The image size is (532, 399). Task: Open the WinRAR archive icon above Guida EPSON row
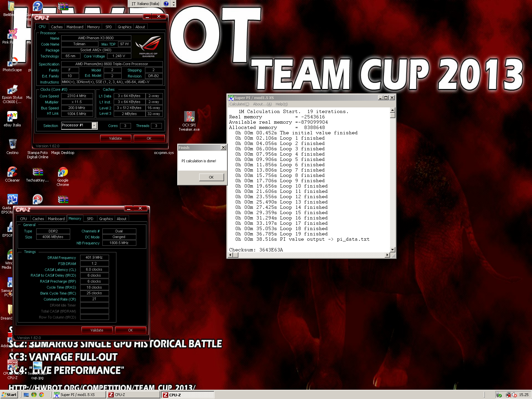click(63, 199)
